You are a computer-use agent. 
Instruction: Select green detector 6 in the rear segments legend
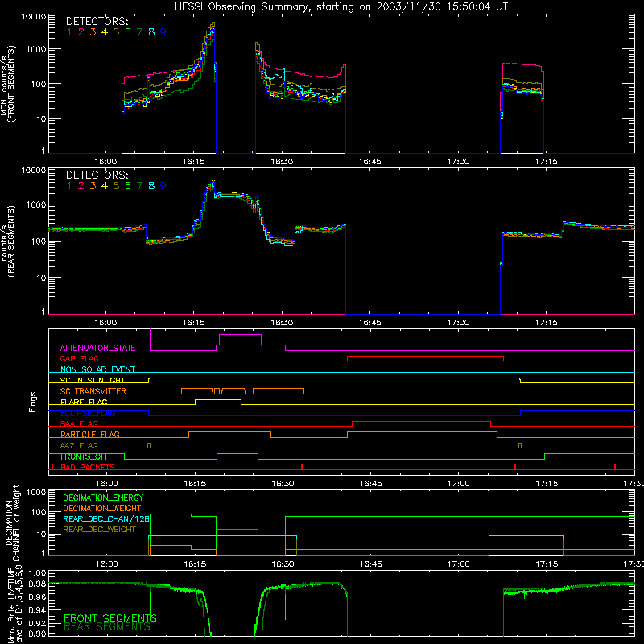(128, 186)
